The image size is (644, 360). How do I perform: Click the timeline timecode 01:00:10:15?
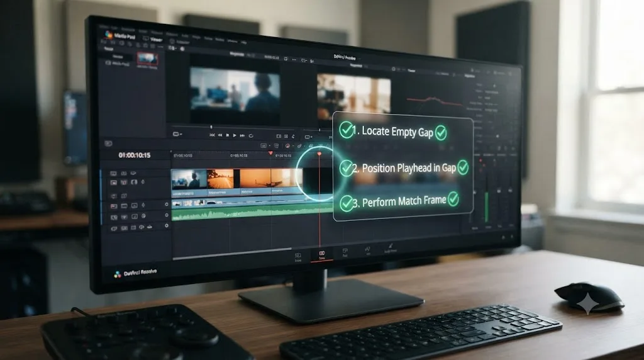tap(135, 155)
